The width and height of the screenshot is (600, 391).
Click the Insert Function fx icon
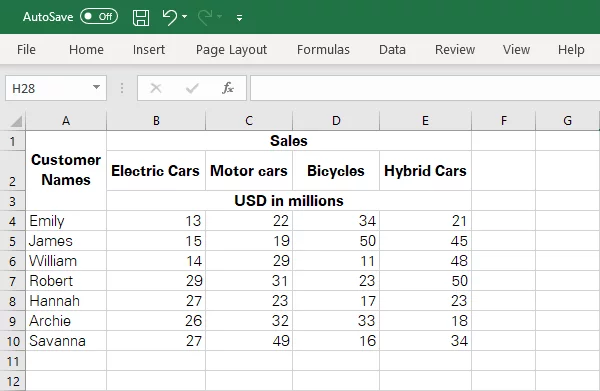click(x=228, y=88)
